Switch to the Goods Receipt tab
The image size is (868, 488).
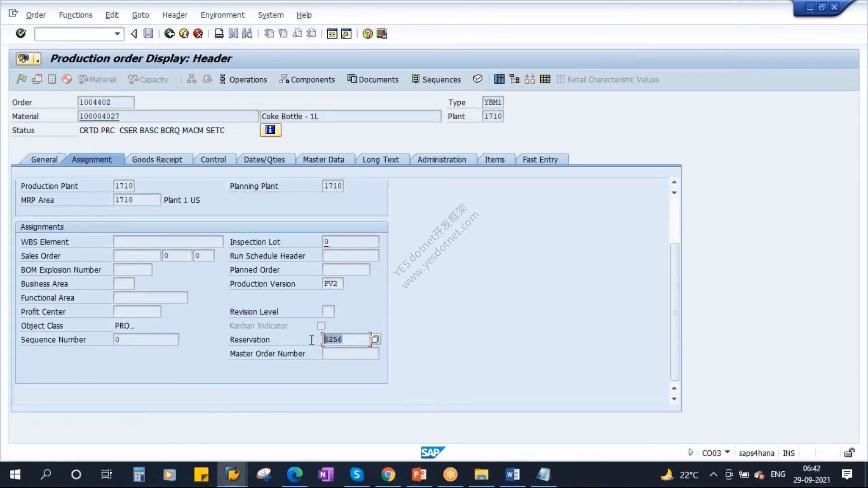[157, 160]
